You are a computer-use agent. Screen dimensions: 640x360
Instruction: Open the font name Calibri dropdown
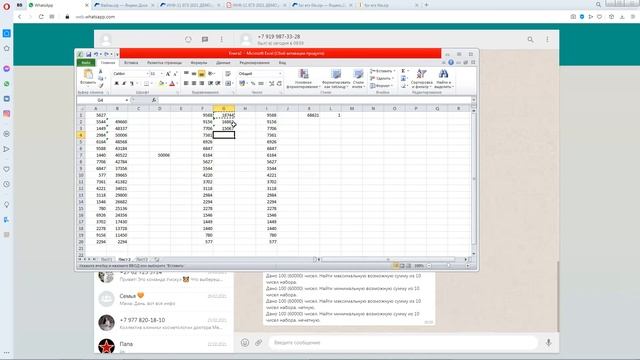[147, 73]
